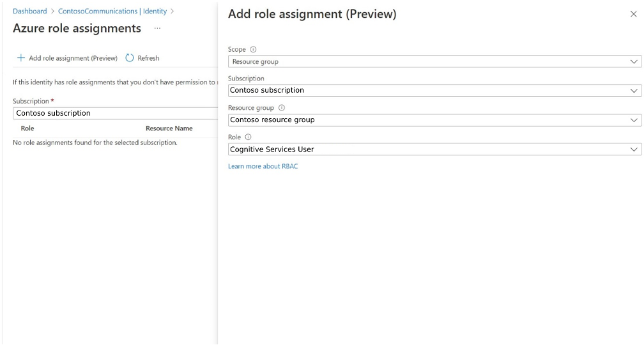Click the Refresh circular arrow icon
Screen dimensions: 644x345
coord(130,58)
